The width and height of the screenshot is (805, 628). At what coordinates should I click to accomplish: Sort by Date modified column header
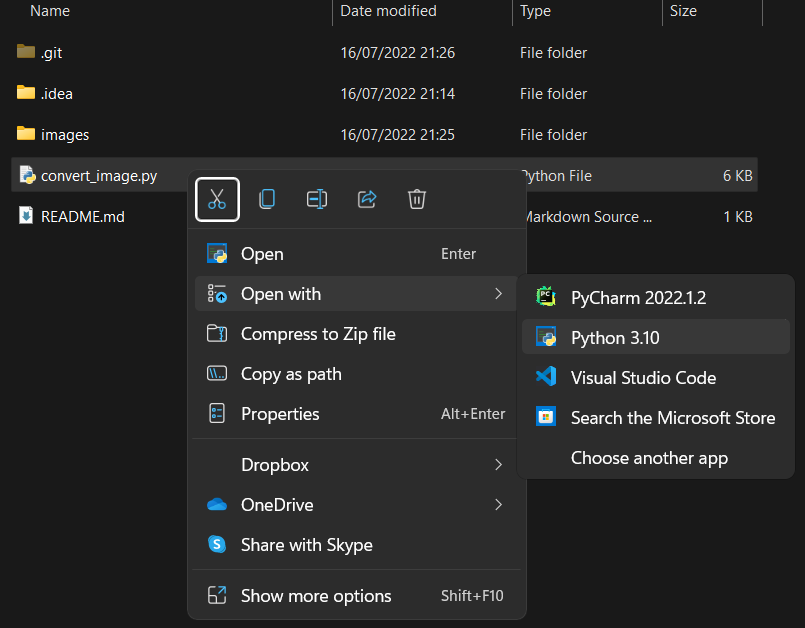388,11
